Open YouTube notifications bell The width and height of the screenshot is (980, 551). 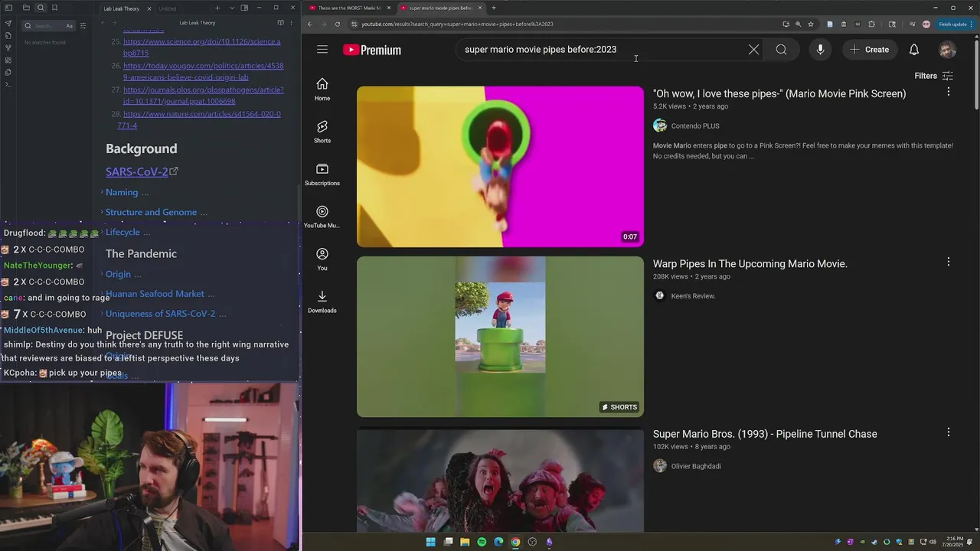(x=914, y=50)
